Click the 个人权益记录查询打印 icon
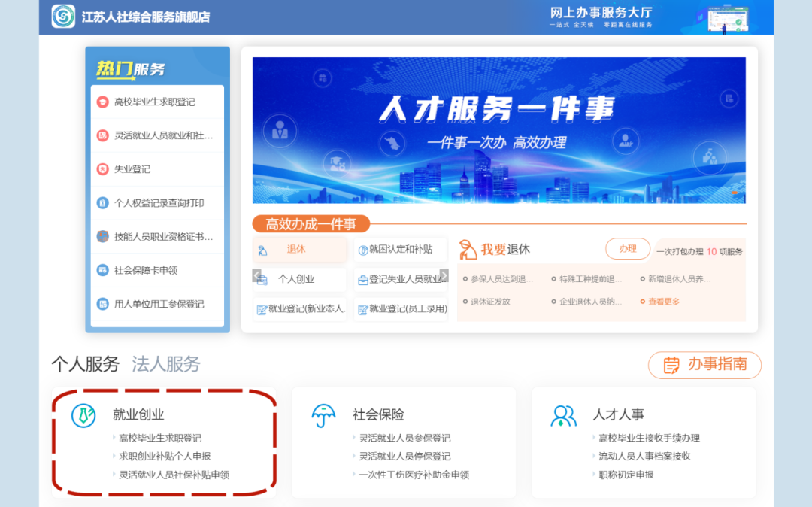The height and width of the screenshot is (507, 812). coord(104,202)
